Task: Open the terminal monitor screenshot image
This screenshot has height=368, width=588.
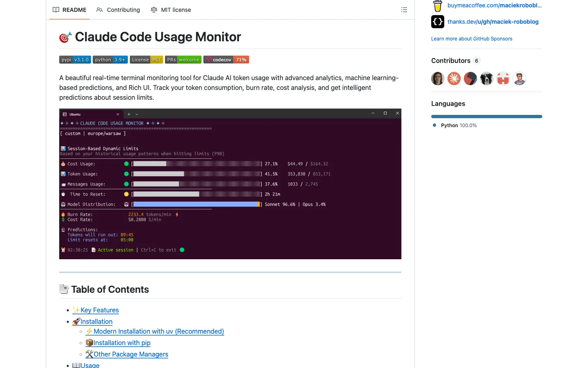Action: coord(230,184)
